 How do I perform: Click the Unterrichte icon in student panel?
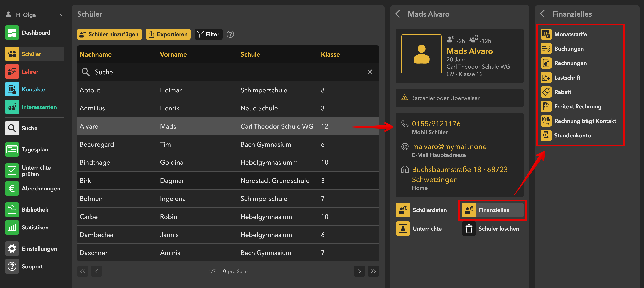click(403, 229)
